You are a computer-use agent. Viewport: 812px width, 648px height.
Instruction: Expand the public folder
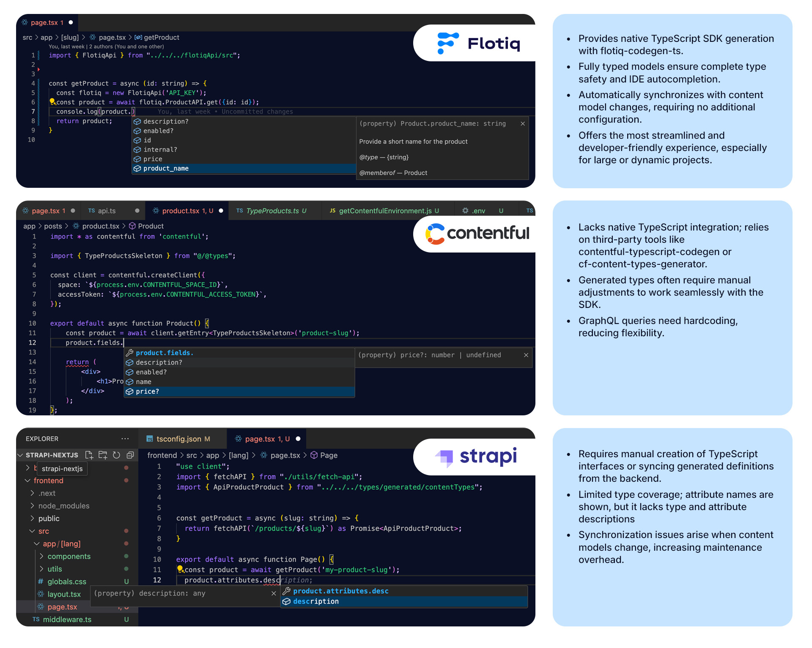pos(33,519)
